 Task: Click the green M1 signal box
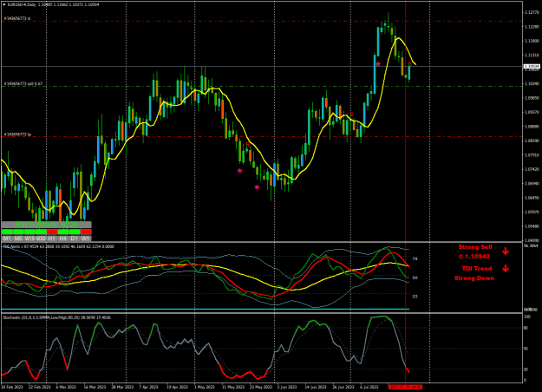point(7,232)
